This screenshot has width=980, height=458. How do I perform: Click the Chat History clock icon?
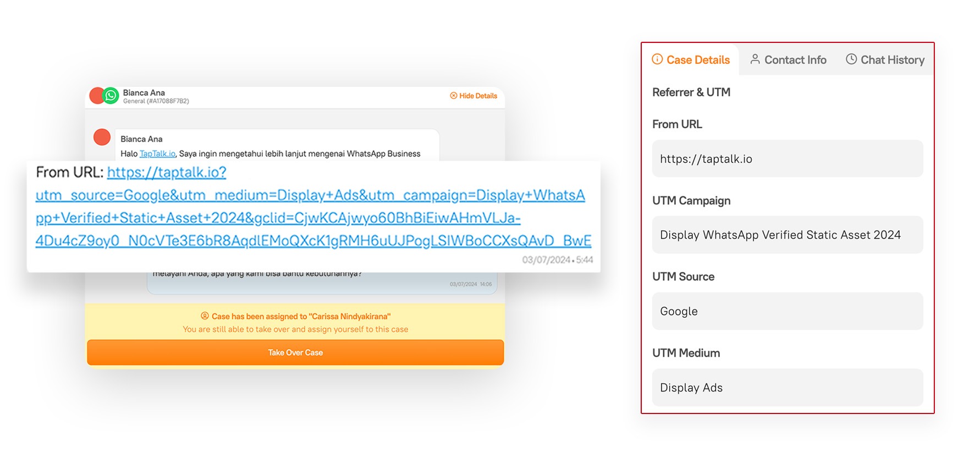click(x=851, y=59)
